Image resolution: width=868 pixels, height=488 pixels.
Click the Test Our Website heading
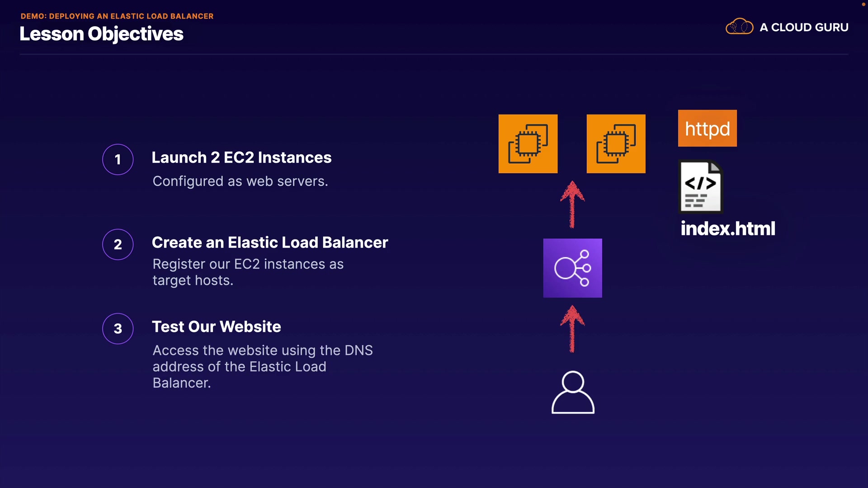point(216,326)
